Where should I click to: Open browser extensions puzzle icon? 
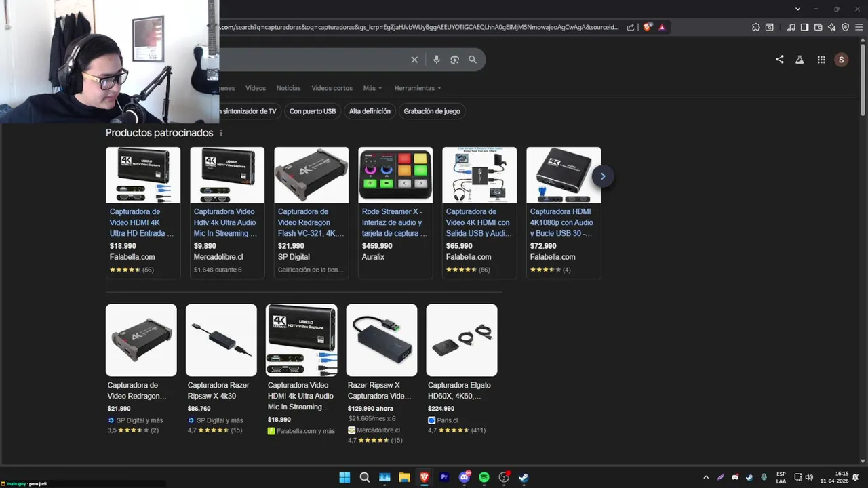pyautogui.click(x=756, y=27)
